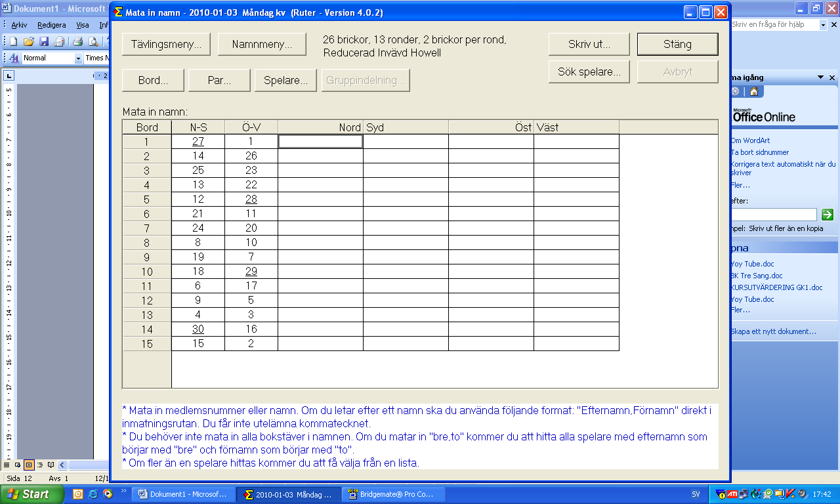Click the Print icon in Word toolbar

pos(77,41)
